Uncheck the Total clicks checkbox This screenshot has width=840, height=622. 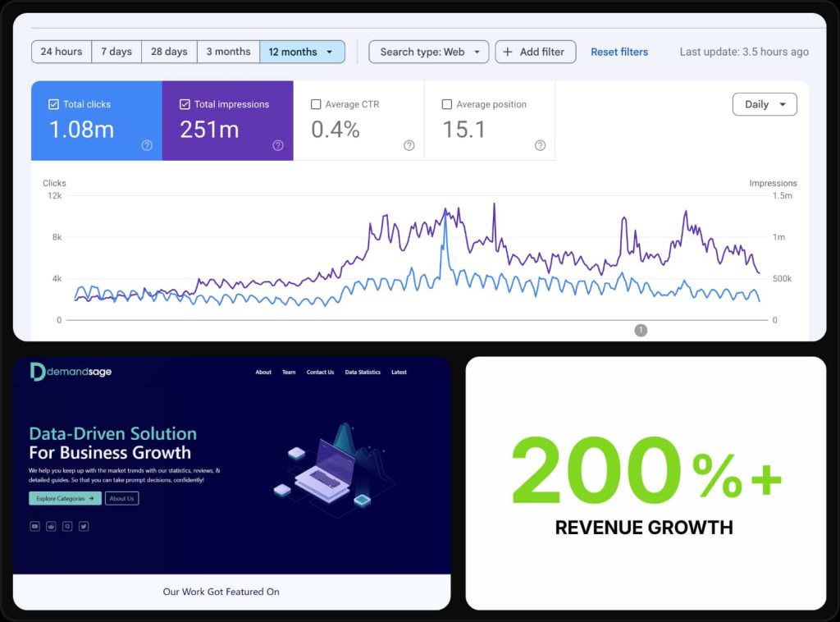55,103
